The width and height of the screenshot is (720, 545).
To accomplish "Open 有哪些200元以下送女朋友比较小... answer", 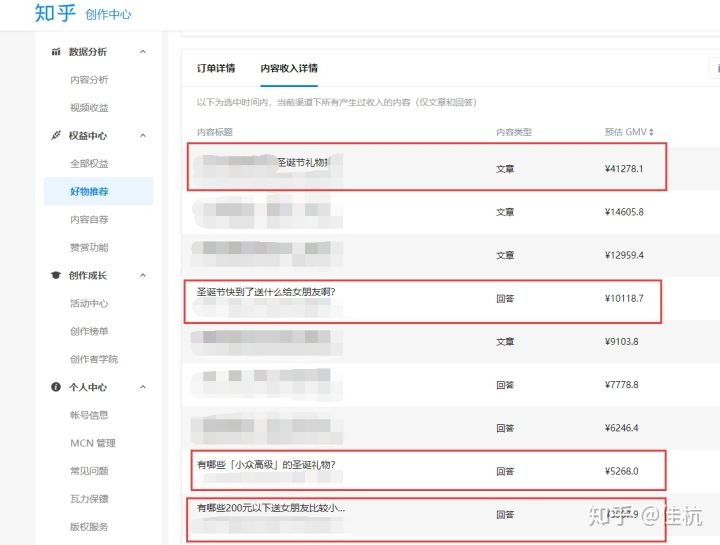I will (x=271, y=508).
